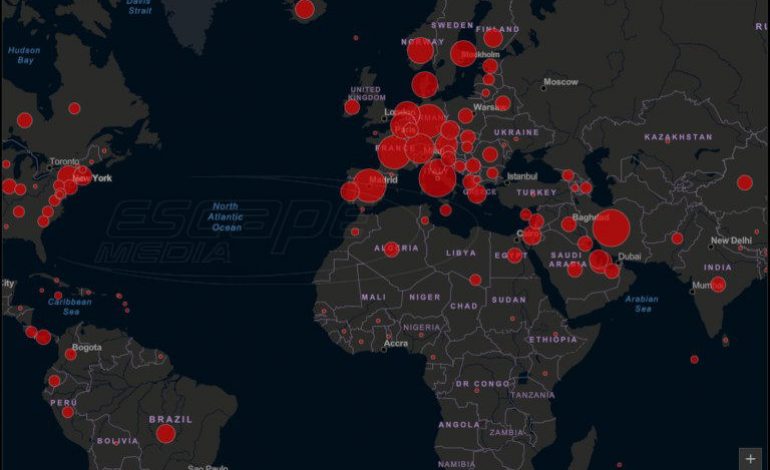Click the Arabian Sea label
The image size is (770, 470).
coord(642,304)
